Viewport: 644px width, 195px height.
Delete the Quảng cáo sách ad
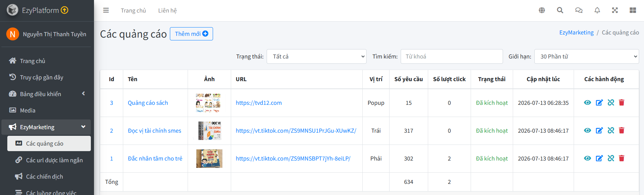click(622, 103)
